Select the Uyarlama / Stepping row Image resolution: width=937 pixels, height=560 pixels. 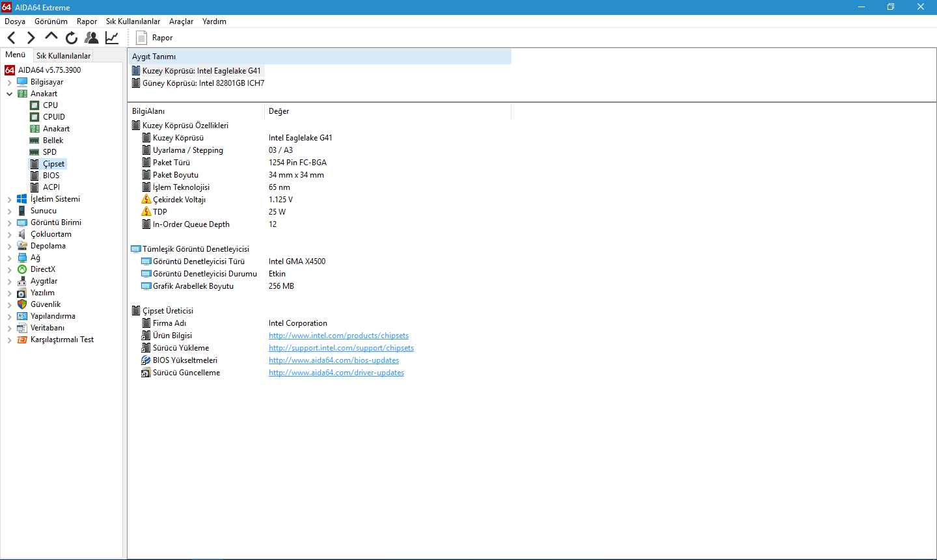click(320, 150)
